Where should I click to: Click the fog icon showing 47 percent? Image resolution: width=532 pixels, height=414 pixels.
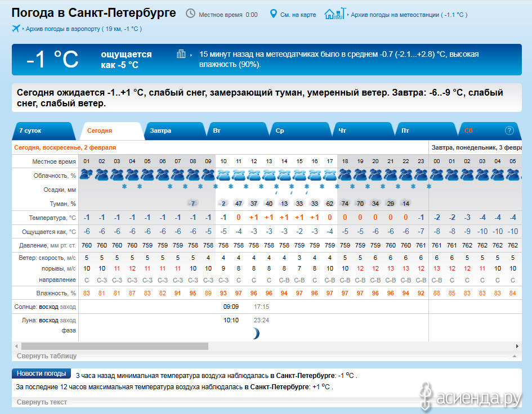[x=239, y=204]
